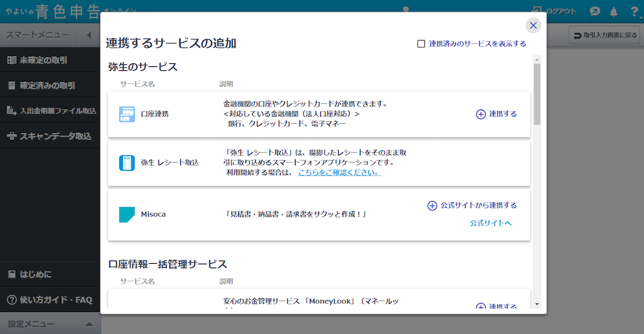Open 未確定の取引 in sidebar
This screenshot has width=644, height=334.
(50, 61)
